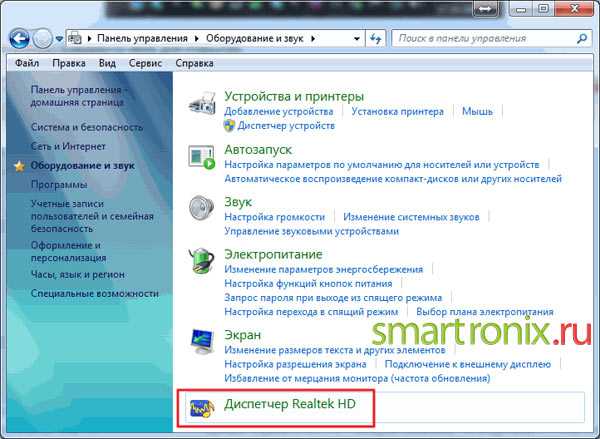Refresh the Control Panel view
Image resolution: width=600 pixels, height=439 pixels.
click(376, 39)
